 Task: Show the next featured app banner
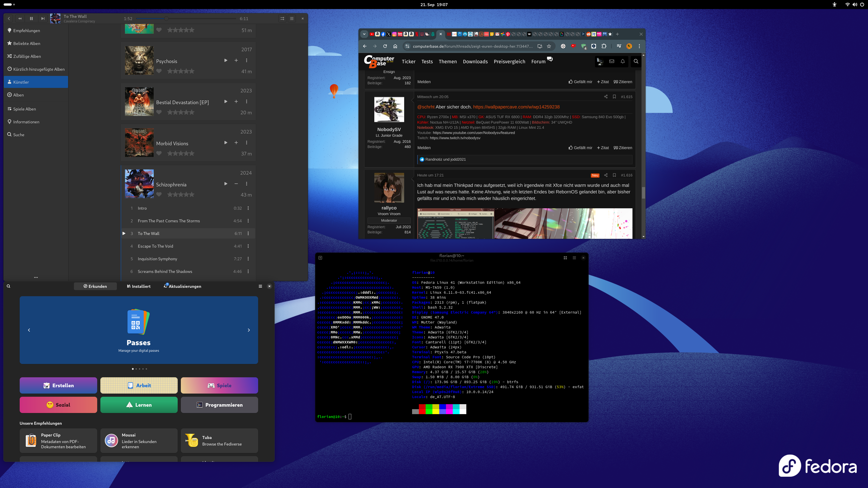(x=249, y=330)
